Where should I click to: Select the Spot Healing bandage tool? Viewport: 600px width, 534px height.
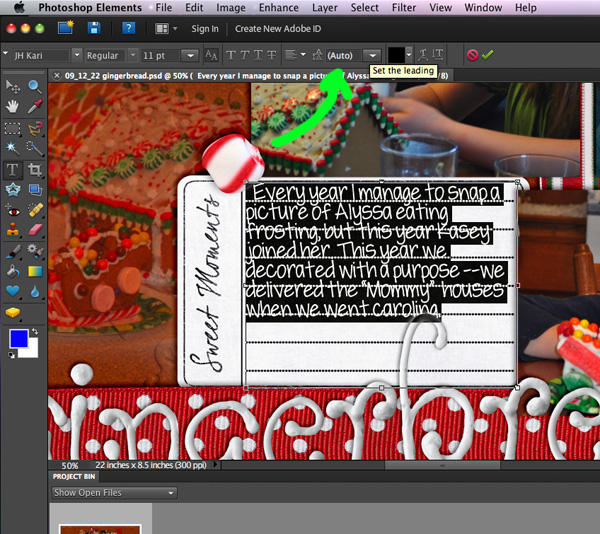35,210
